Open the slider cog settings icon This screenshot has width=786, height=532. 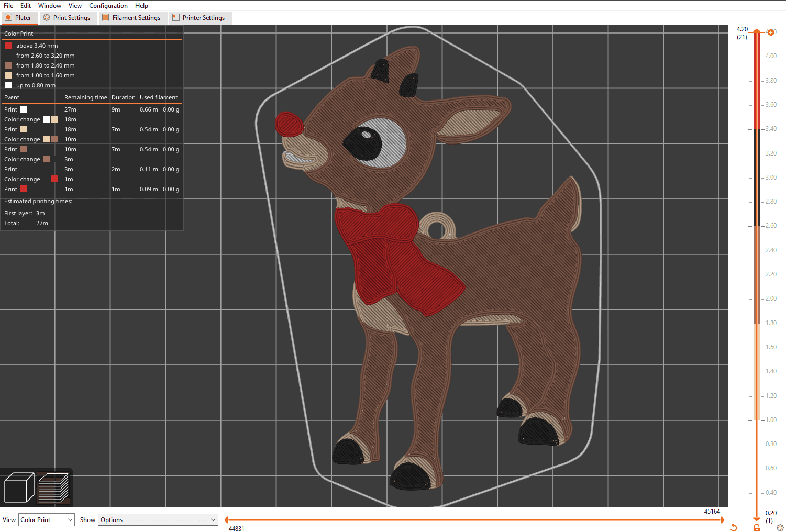[x=780, y=527]
